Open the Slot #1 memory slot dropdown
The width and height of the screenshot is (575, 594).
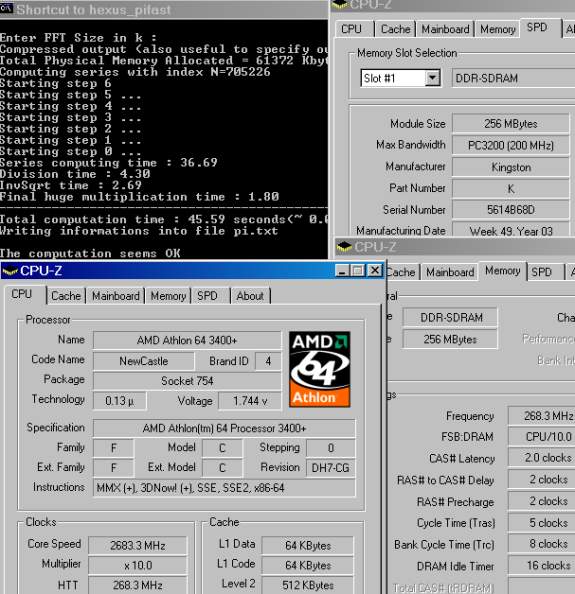tap(432, 78)
